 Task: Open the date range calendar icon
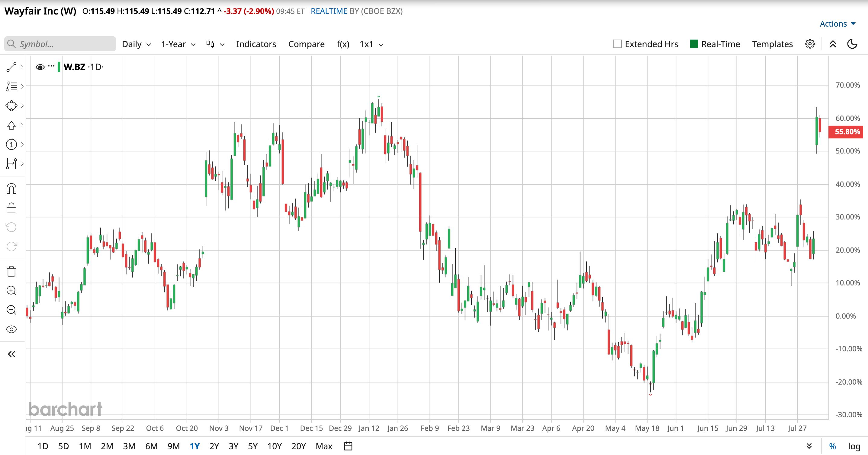348,446
